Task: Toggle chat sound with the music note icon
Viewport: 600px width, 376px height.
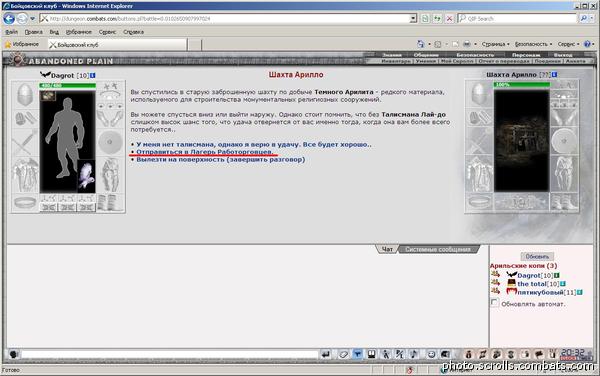Action: 414,355
